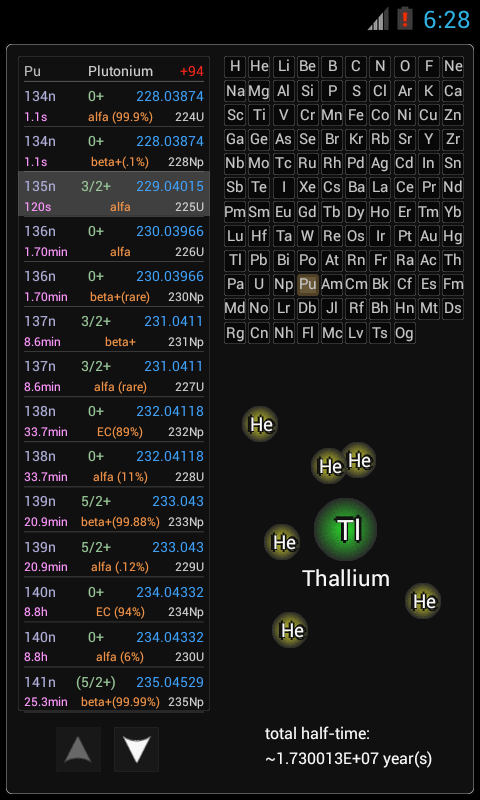Screen dimensions: 480x800
Task: Select isotope 137n alfa (rare) 227U
Action: coord(114,374)
